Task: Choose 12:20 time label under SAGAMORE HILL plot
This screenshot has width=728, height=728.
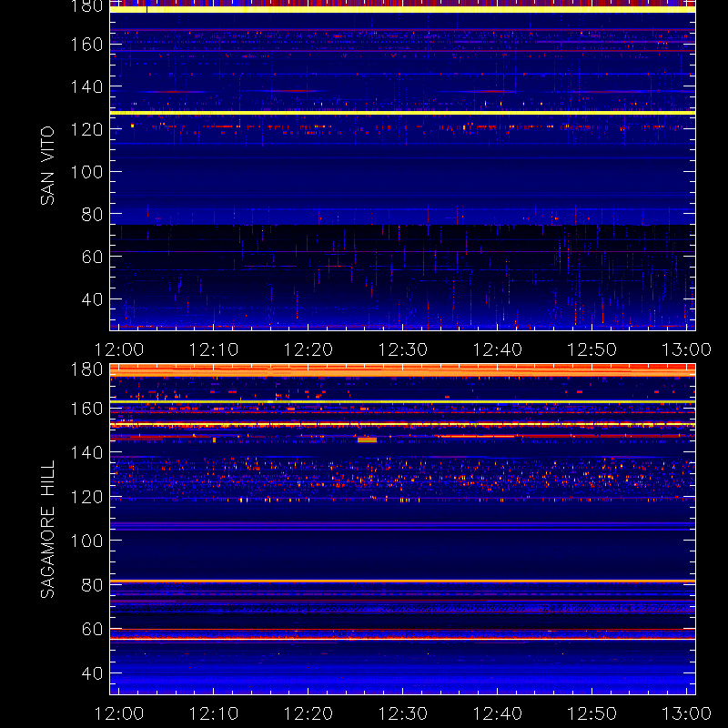Action: coord(308,713)
